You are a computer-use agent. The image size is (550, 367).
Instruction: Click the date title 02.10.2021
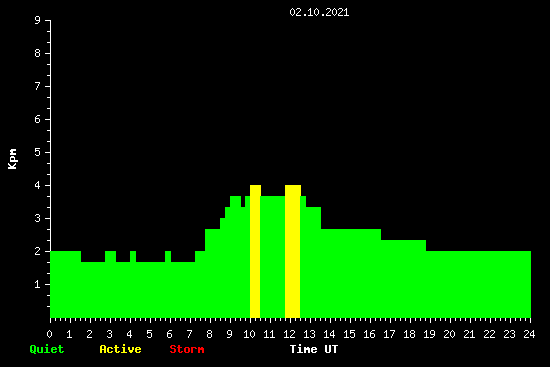tap(319, 12)
